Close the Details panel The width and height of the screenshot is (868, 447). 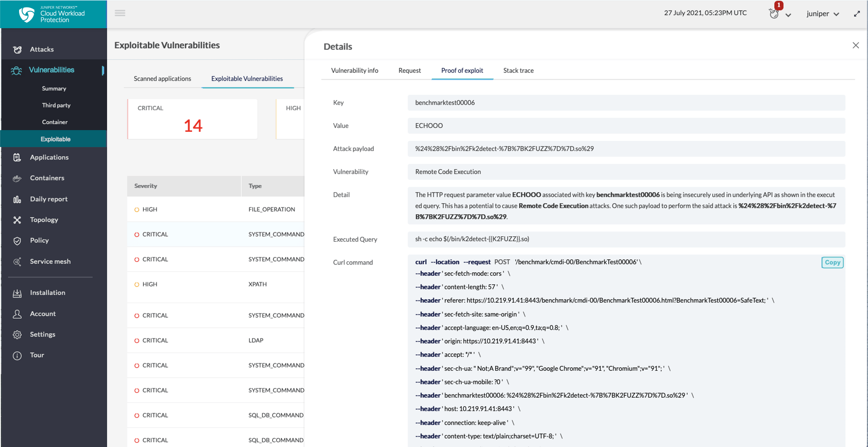[x=856, y=45]
